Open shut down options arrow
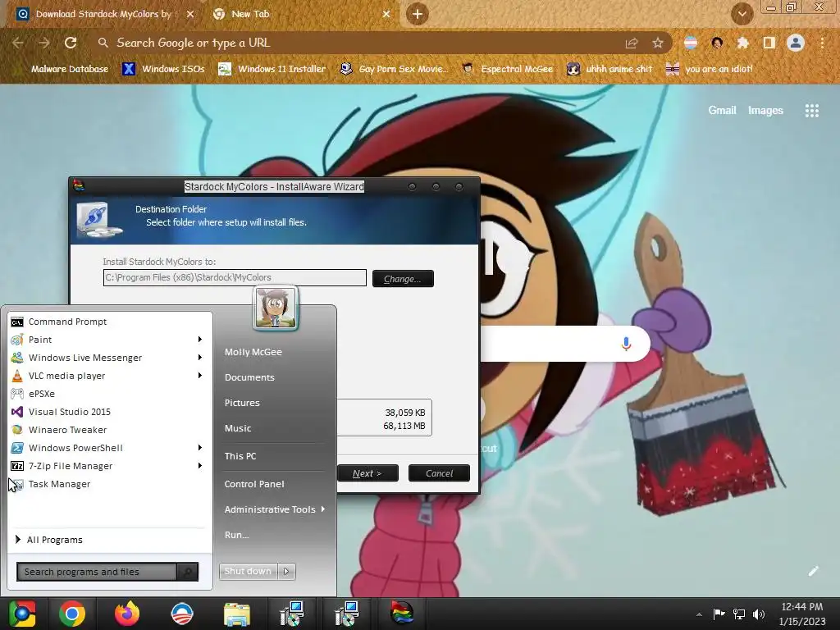 pos(286,572)
